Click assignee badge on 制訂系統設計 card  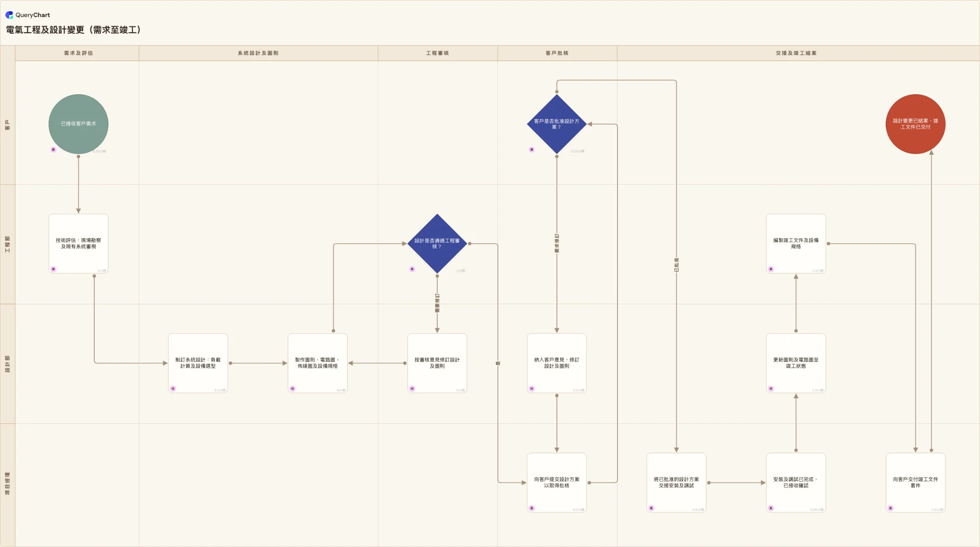[173, 389]
